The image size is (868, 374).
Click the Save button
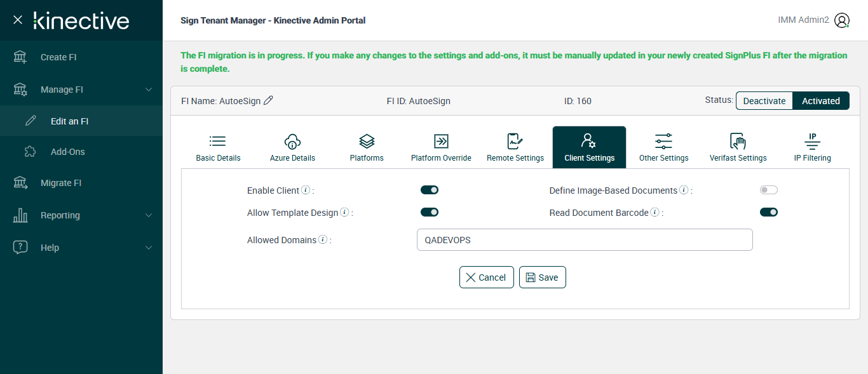tap(543, 277)
